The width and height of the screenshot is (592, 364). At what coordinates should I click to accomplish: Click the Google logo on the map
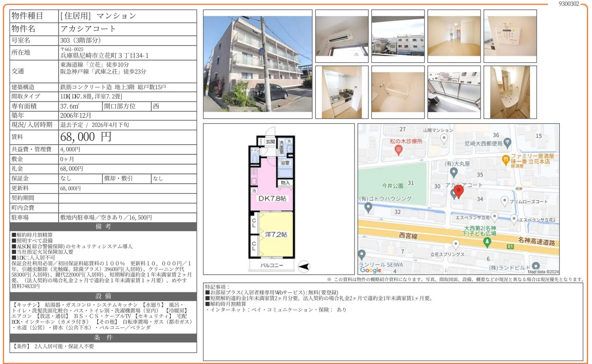370,270
